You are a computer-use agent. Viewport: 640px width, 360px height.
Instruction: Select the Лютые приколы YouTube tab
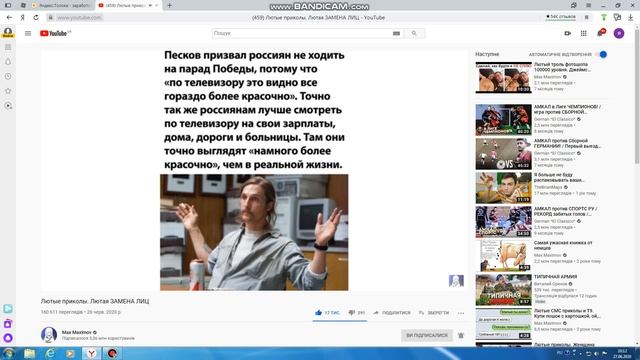(x=127, y=5)
